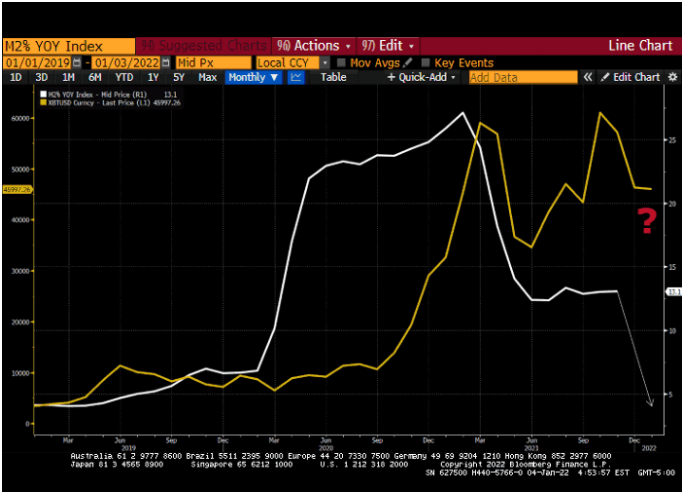The height and width of the screenshot is (495, 685).
Task: Click the Local CCY field
Action: [x=288, y=62]
